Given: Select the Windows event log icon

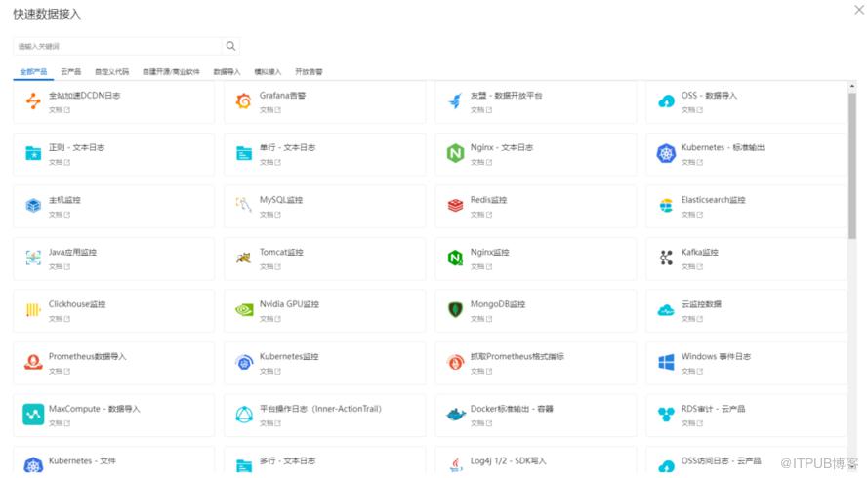Looking at the screenshot, I should coord(666,362).
